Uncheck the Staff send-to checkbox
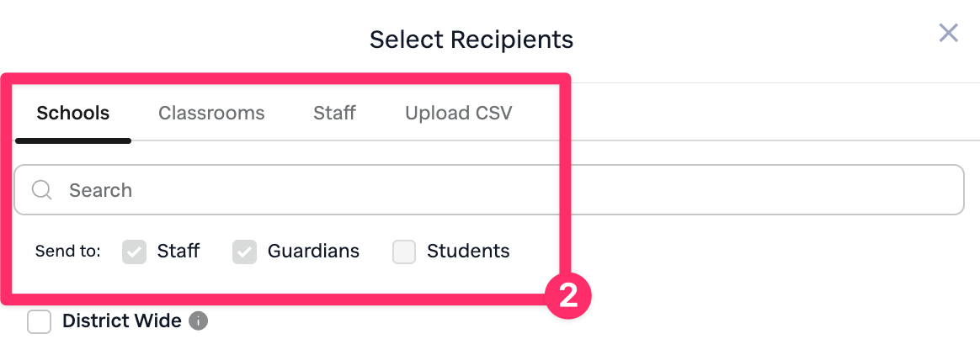Viewport: 980px width, 355px height. (x=135, y=252)
